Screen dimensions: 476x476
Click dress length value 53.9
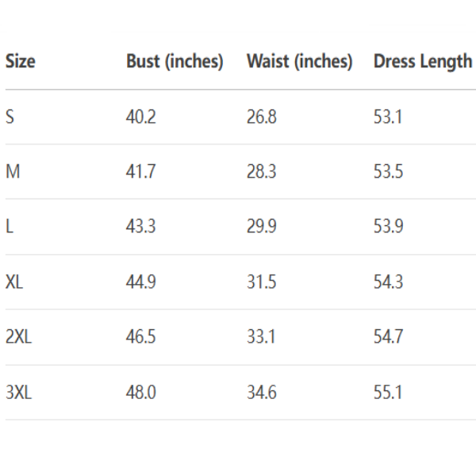[388, 227]
